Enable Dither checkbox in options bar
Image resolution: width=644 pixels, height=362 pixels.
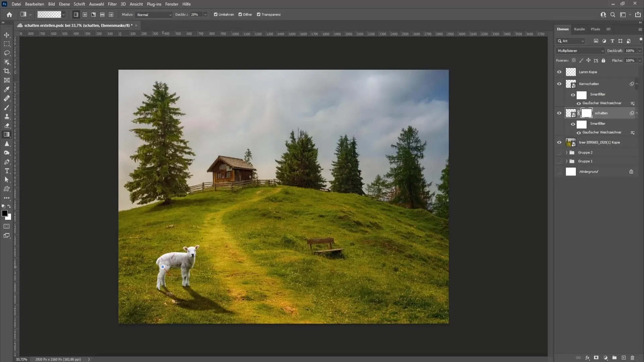(x=240, y=14)
